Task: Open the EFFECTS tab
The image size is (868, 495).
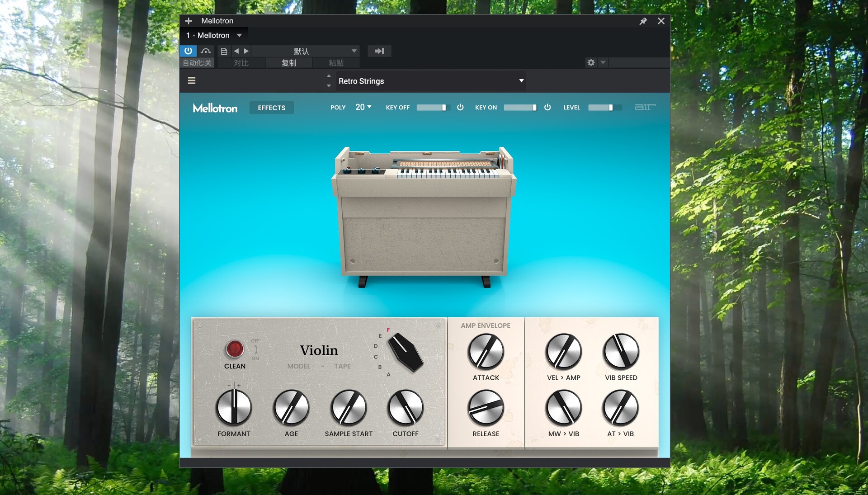Action: tap(271, 108)
